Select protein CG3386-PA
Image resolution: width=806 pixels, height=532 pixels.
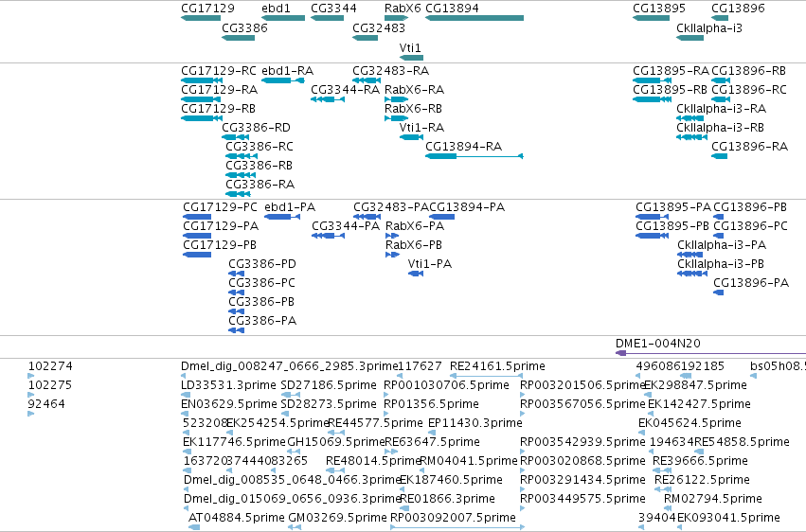click(237, 330)
